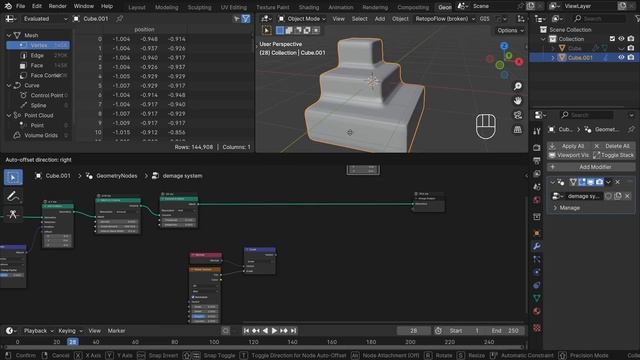This screenshot has height=360, width=640.
Task: Toggle camera view icon in viewport
Action: click(x=518, y=115)
